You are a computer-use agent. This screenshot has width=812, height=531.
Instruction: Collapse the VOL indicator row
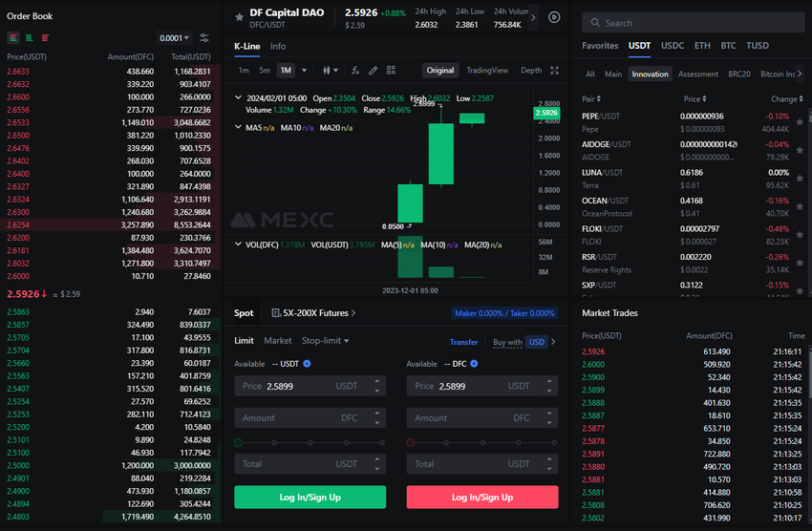[238, 244]
